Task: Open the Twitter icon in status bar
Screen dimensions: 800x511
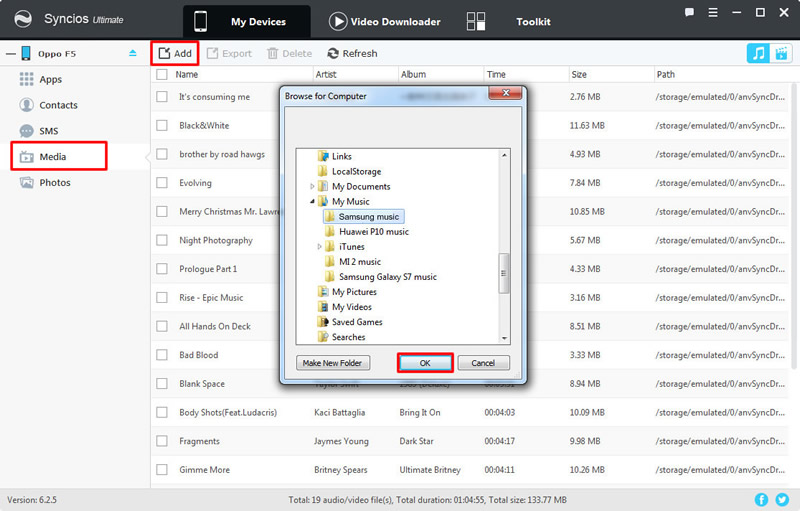Action: [782, 499]
